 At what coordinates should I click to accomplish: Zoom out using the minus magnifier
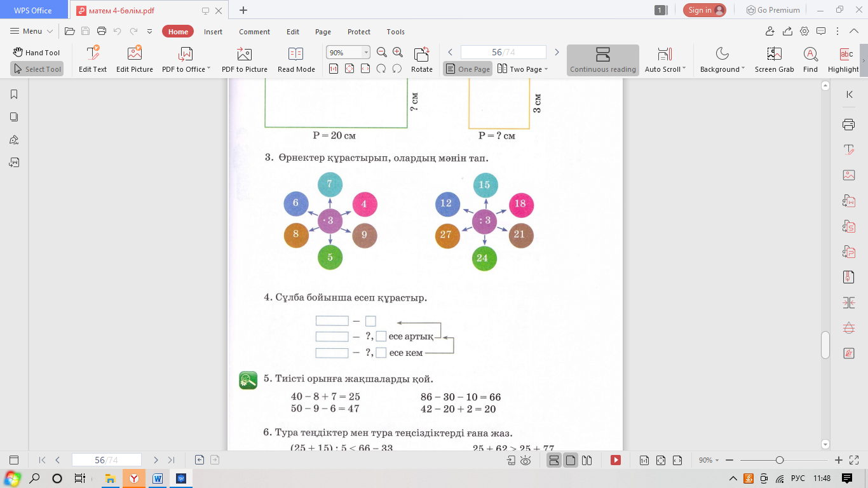point(382,53)
